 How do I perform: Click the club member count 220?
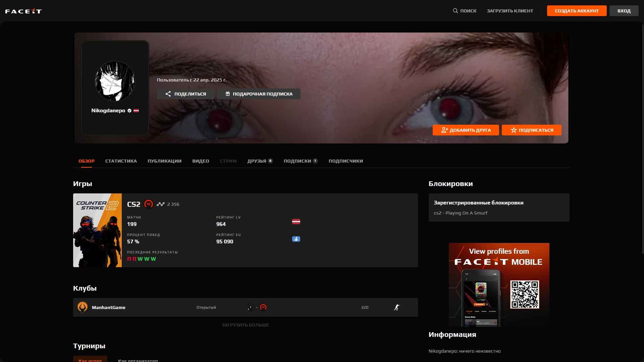pos(365,307)
